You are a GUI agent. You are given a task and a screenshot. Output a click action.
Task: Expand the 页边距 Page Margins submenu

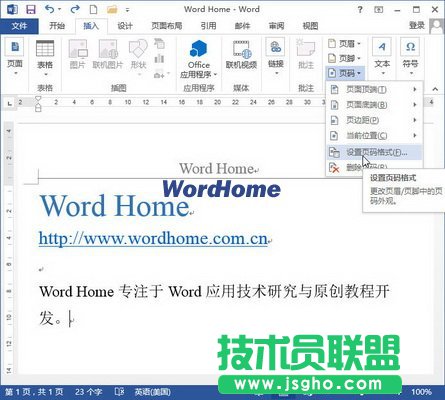pos(374,120)
